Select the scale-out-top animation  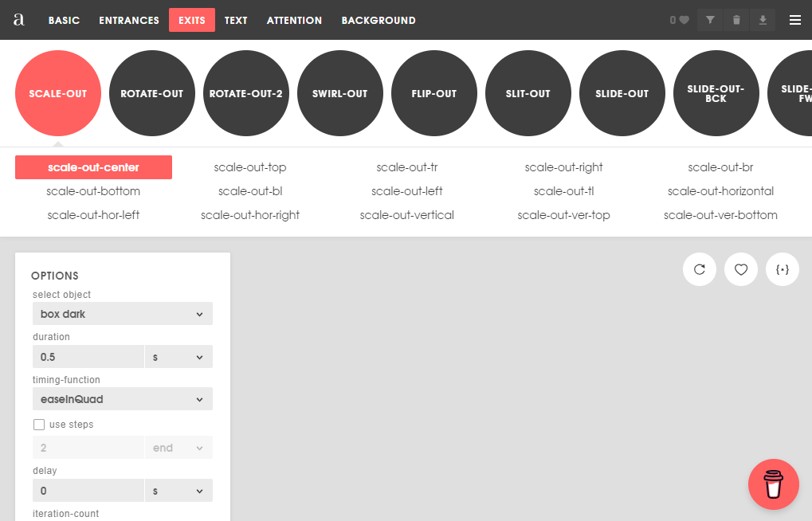pos(250,167)
